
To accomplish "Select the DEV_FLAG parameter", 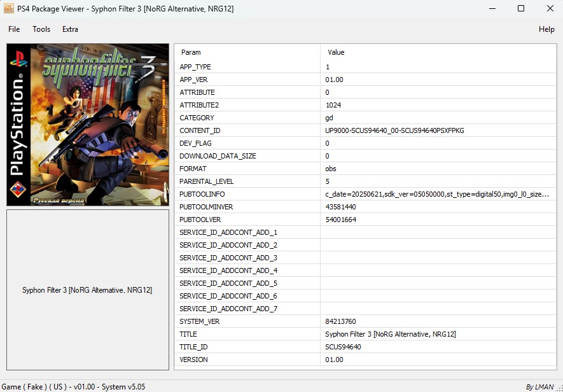I will click(196, 143).
